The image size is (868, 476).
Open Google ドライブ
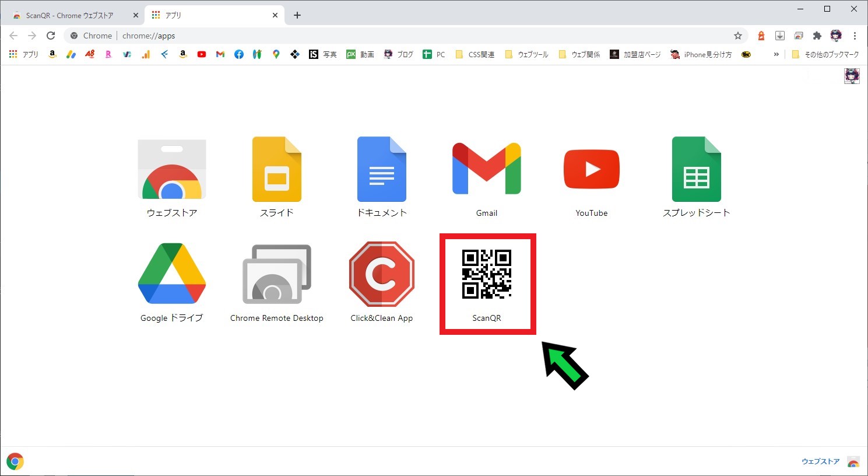click(x=171, y=274)
